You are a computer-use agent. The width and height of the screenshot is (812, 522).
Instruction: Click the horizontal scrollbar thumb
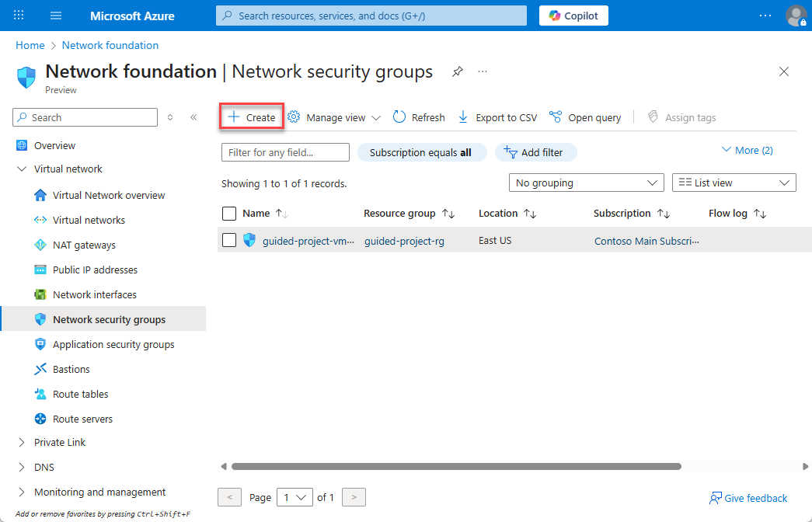tap(456, 467)
